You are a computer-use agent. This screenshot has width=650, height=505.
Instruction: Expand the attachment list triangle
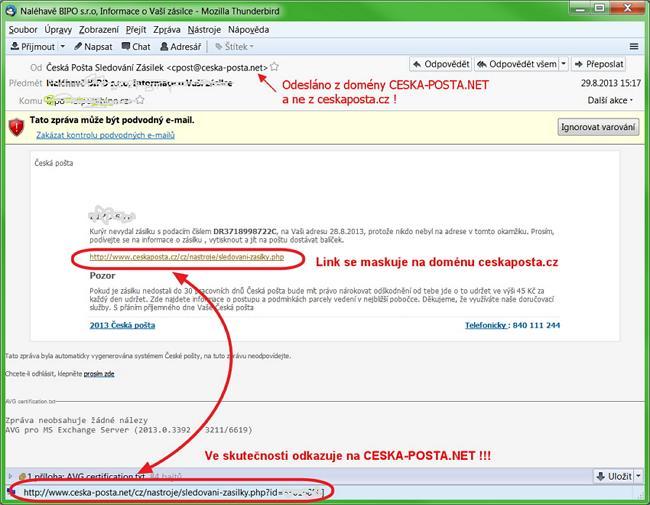[x=11, y=476]
